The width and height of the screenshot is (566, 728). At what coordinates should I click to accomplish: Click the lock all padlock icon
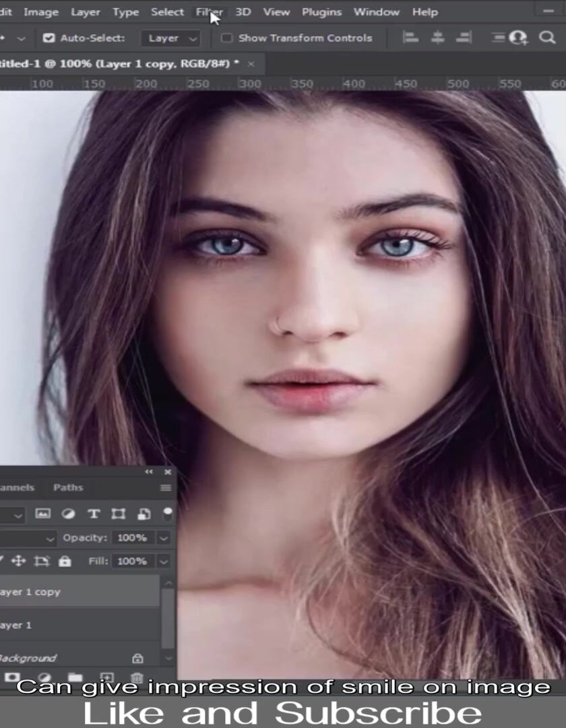pos(65,562)
